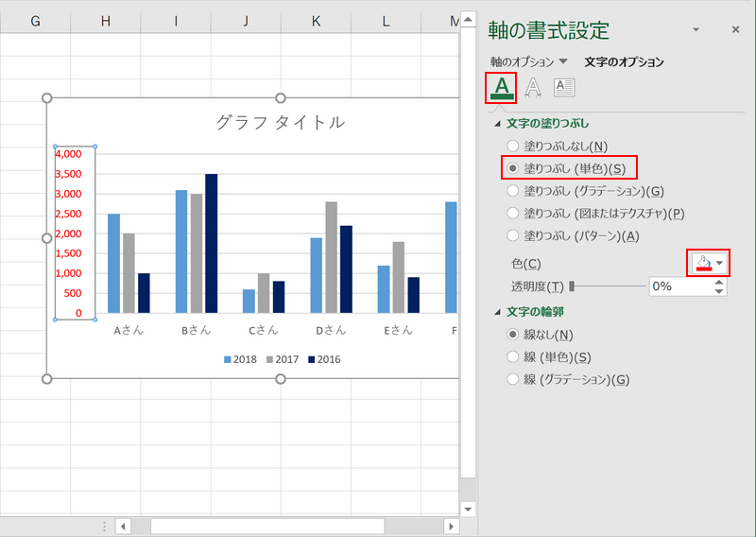Select 塗りつぶし (グラデーション)(G) radio button
Screen dimensions: 756x537
tap(512, 191)
